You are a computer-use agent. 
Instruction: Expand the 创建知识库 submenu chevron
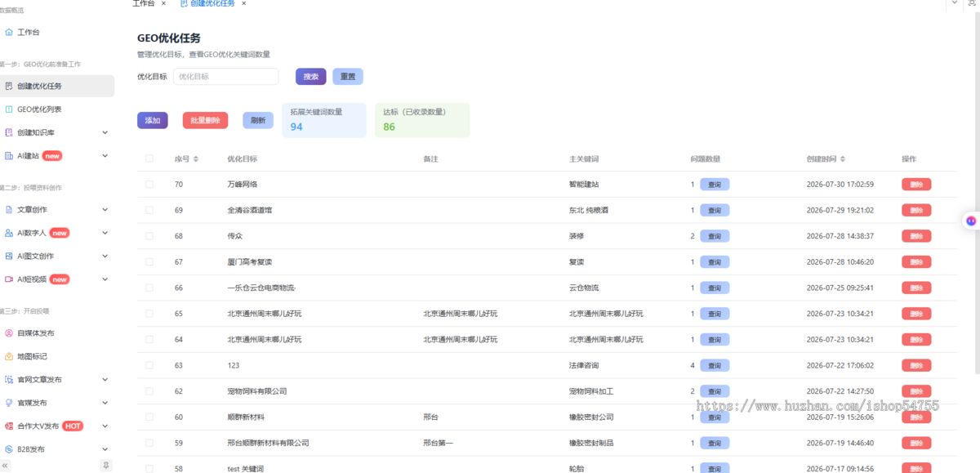[x=105, y=132]
